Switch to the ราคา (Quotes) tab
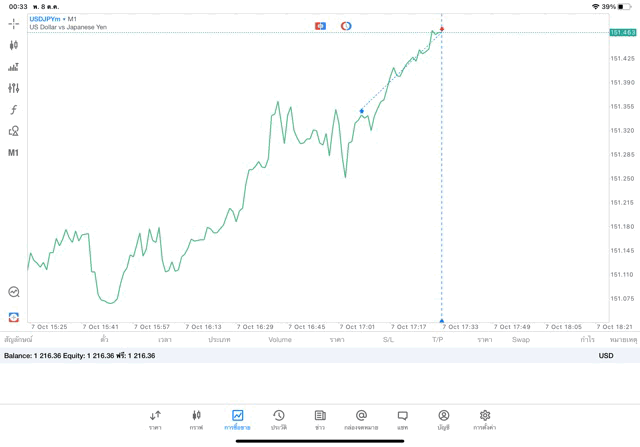Viewport: 640px width, 447px height. (x=155, y=419)
